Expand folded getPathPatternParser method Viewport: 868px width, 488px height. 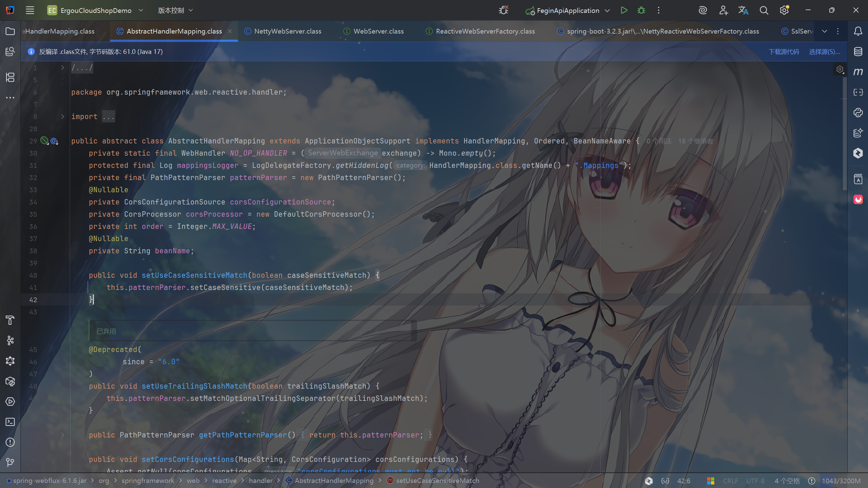coord(62,435)
